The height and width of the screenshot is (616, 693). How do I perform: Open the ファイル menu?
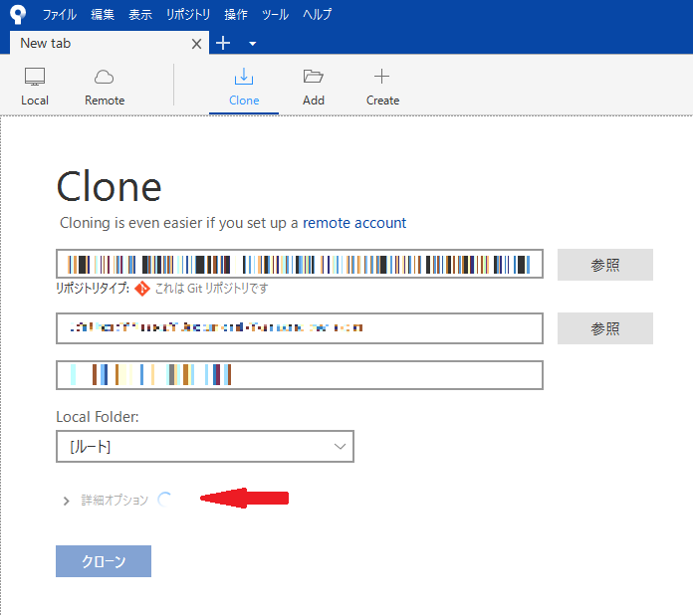tap(59, 15)
